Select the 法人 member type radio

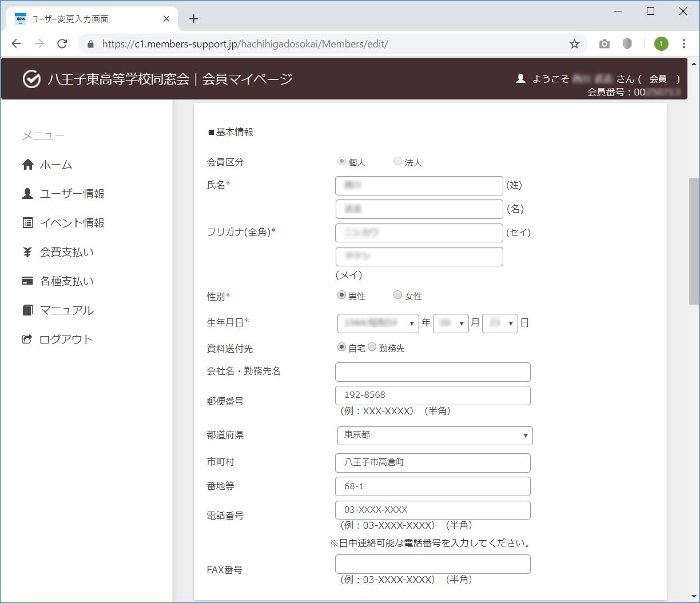pyautogui.click(x=397, y=162)
